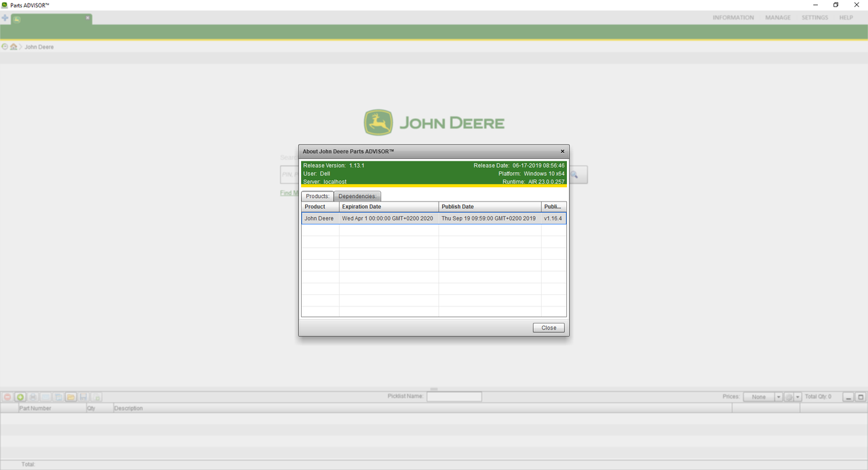Viewport: 868px width, 470px height.
Task: Save picklist with floppy disk icon
Action: coord(83,397)
